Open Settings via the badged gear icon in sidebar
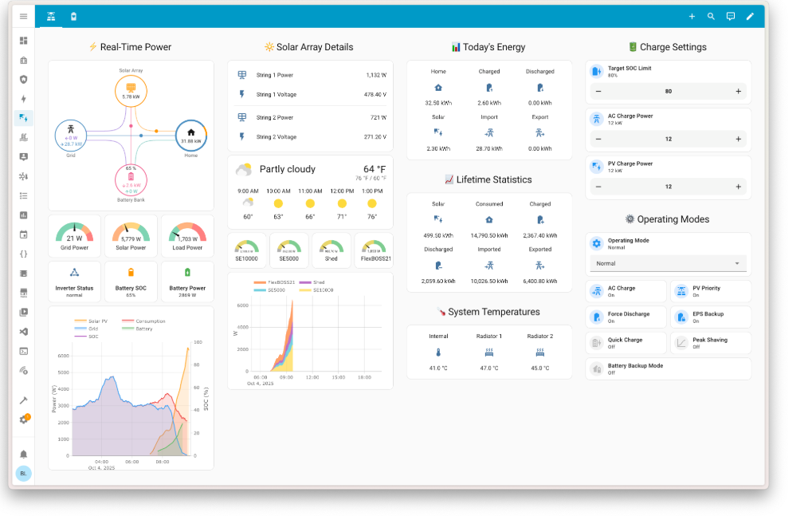Image resolution: width=812 pixels, height=516 pixels. click(x=23, y=418)
